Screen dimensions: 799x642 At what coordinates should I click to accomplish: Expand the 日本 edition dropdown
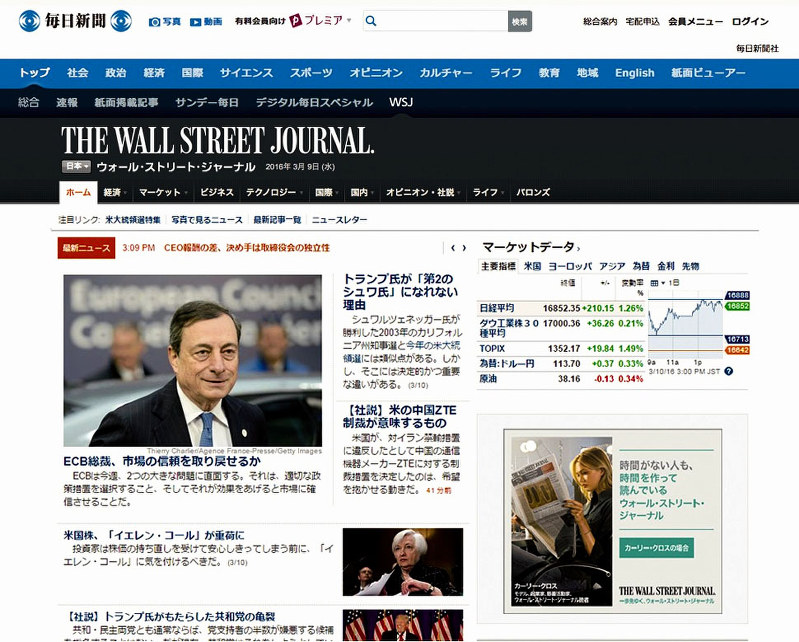(76, 166)
